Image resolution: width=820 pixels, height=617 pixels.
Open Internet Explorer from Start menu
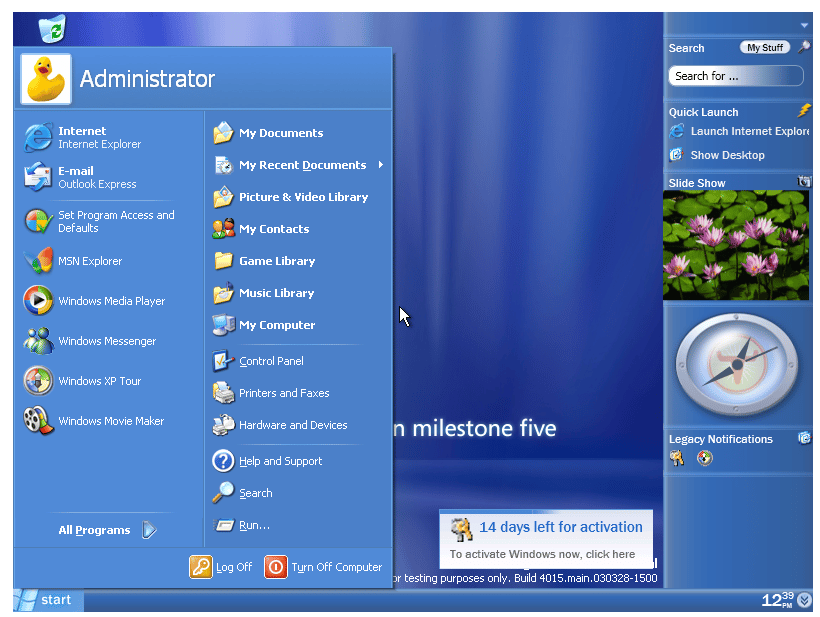pos(85,137)
